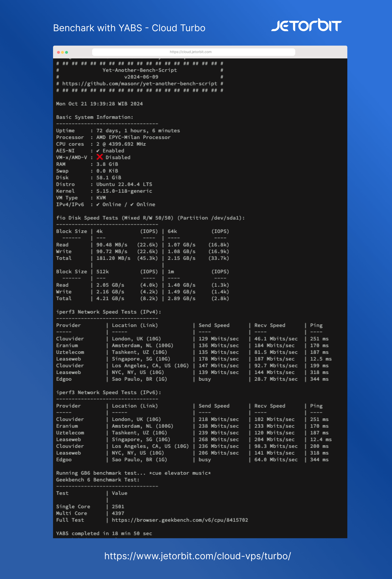
Task: Click 1m total speed '2.89 GB/s'
Action: pyautogui.click(x=181, y=299)
